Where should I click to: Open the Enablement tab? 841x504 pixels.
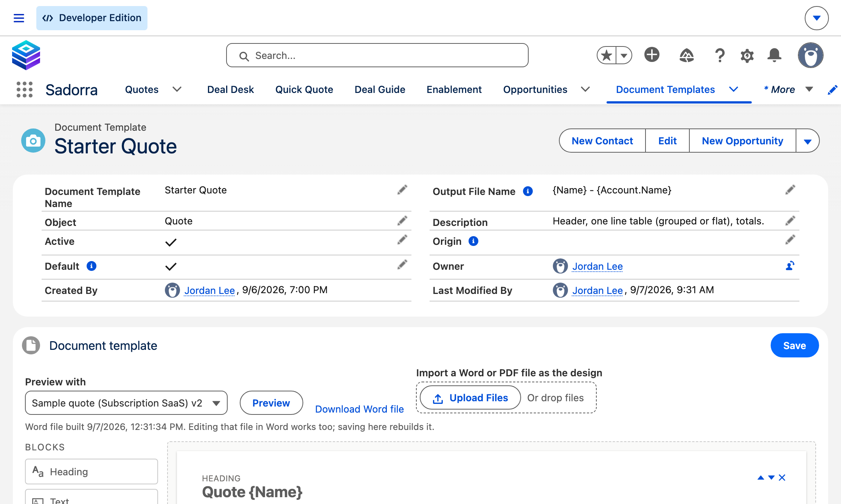click(x=454, y=90)
